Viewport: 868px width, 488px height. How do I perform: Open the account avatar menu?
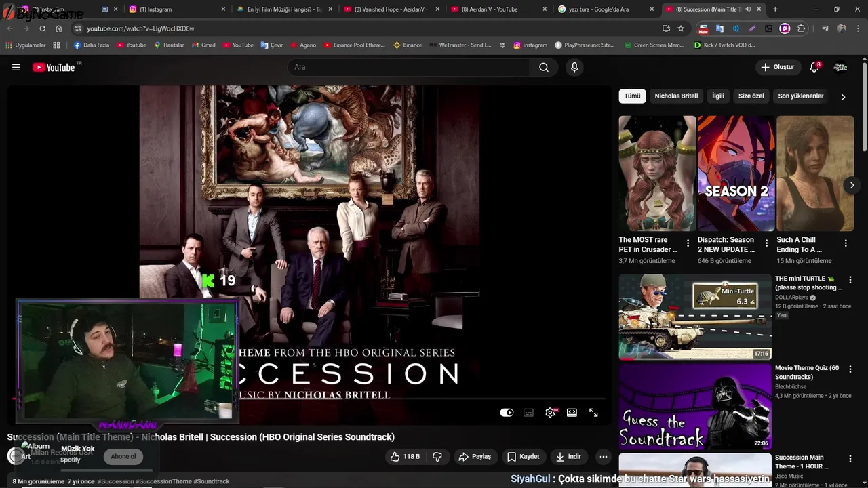click(840, 67)
